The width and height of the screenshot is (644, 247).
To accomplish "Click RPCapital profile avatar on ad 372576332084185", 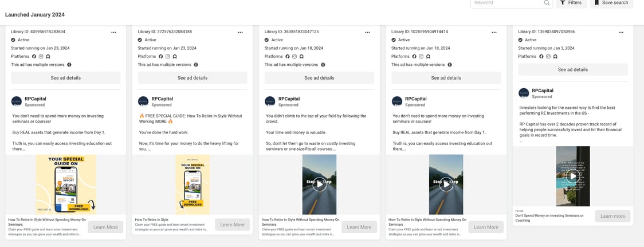I will 143,101.
